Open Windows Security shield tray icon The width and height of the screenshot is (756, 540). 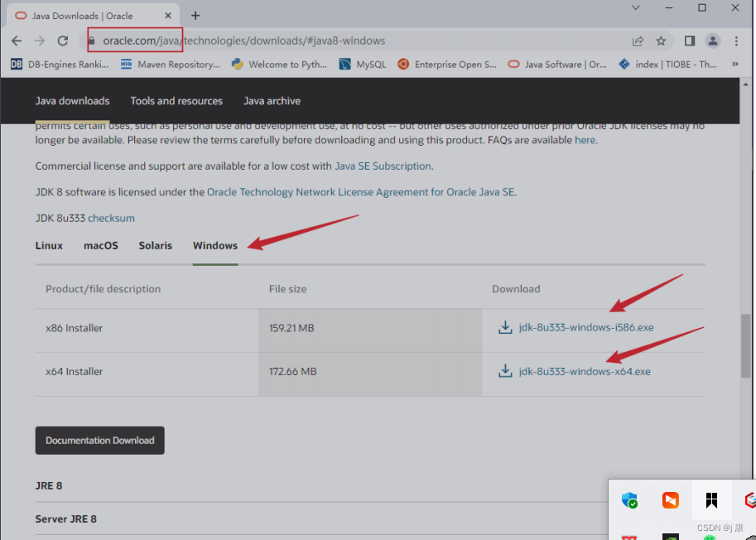point(629,500)
